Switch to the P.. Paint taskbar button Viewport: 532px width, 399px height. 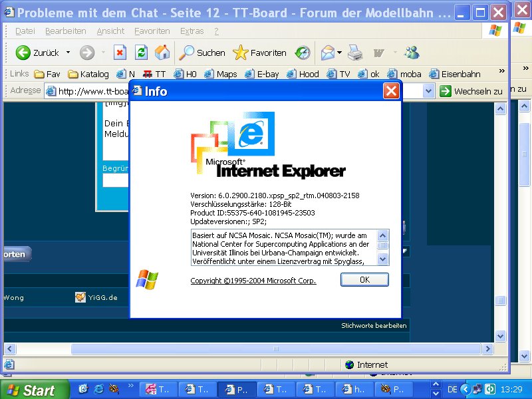tap(393, 390)
